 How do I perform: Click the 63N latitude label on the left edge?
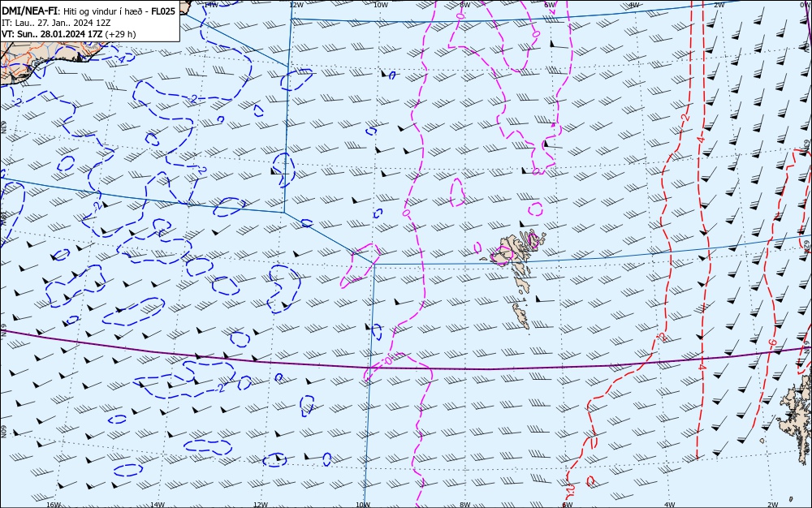click(x=3, y=127)
